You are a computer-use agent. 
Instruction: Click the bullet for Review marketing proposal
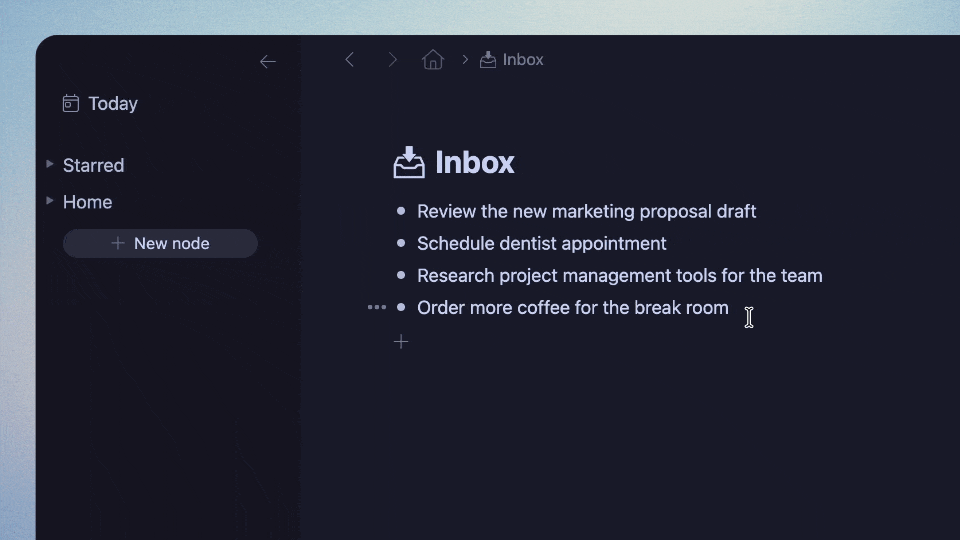point(401,211)
